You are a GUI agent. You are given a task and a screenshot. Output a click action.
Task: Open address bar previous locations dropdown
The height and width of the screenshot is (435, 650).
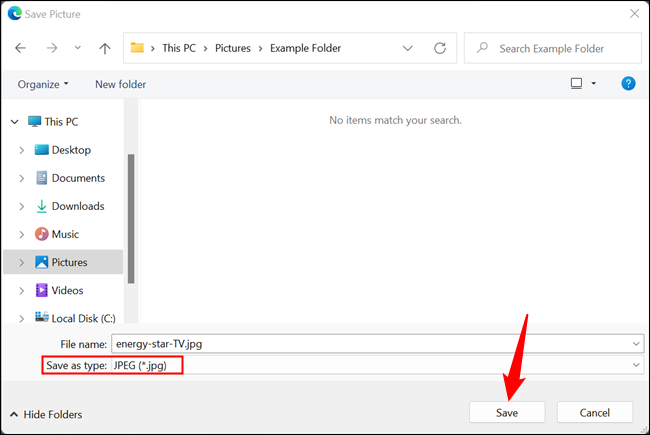pos(407,48)
